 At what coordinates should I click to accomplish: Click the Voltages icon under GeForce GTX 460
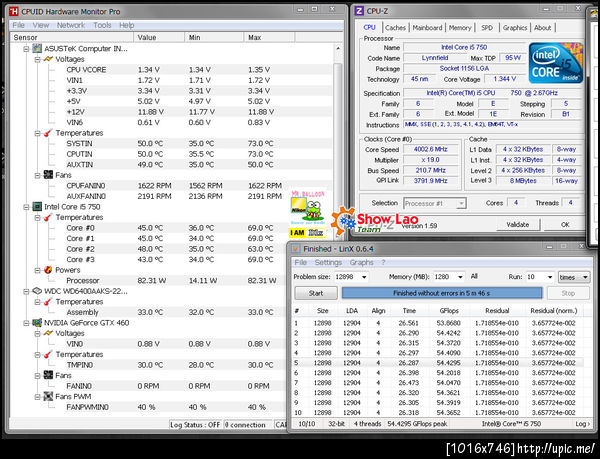click(x=48, y=333)
